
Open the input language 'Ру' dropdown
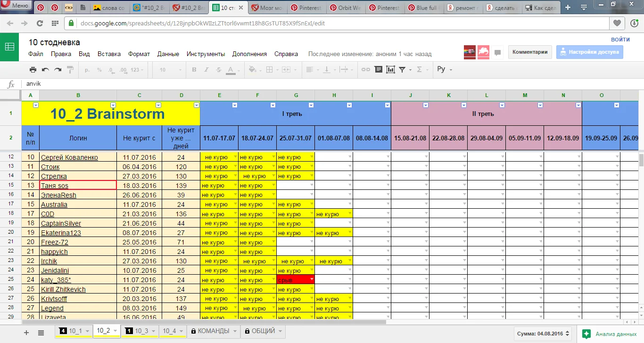[444, 70]
